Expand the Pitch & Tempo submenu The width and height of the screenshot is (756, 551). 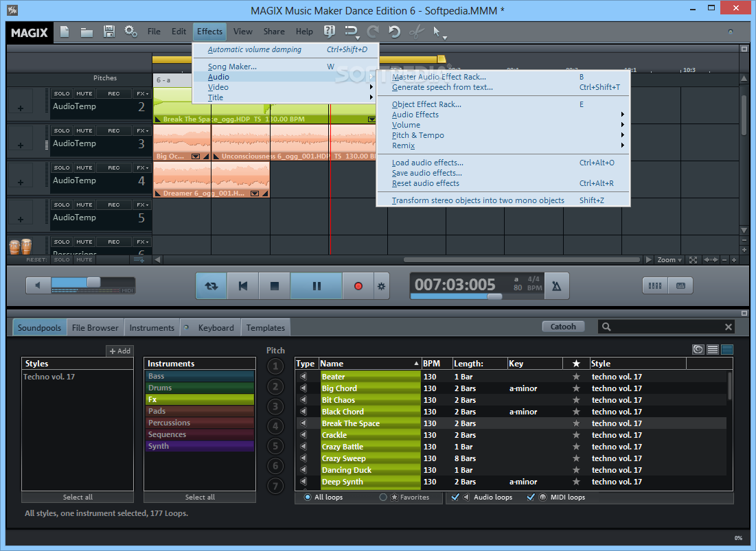point(503,135)
